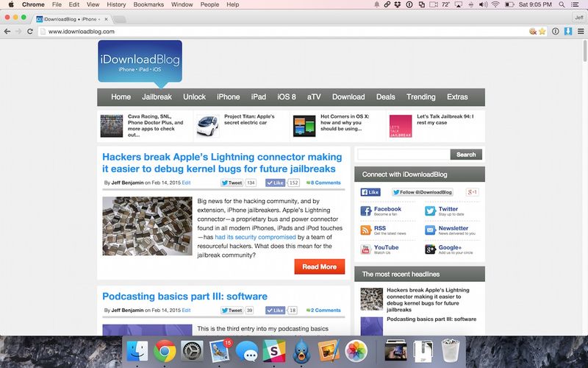Open the Unlock nav item
The height and width of the screenshot is (368, 588).
click(x=194, y=97)
